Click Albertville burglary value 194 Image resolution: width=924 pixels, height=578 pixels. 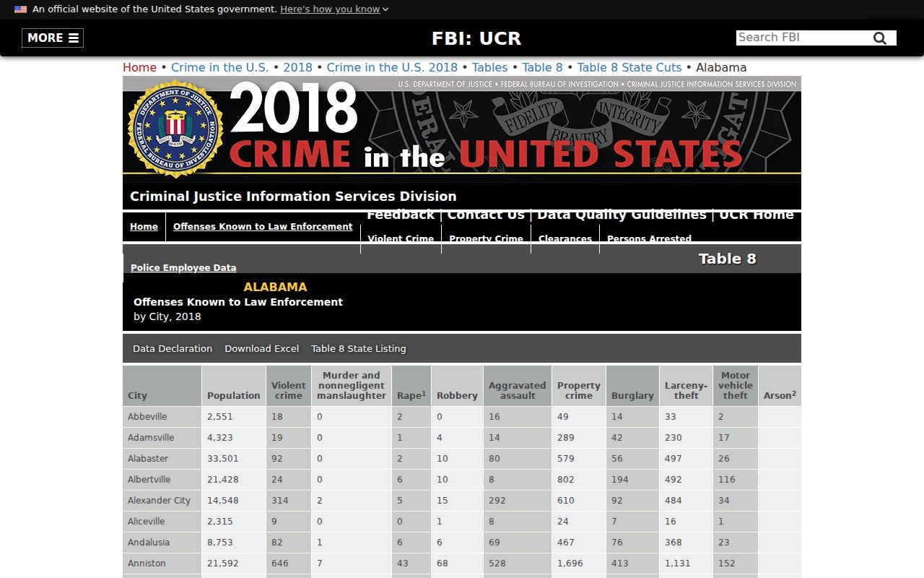click(620, 480)
